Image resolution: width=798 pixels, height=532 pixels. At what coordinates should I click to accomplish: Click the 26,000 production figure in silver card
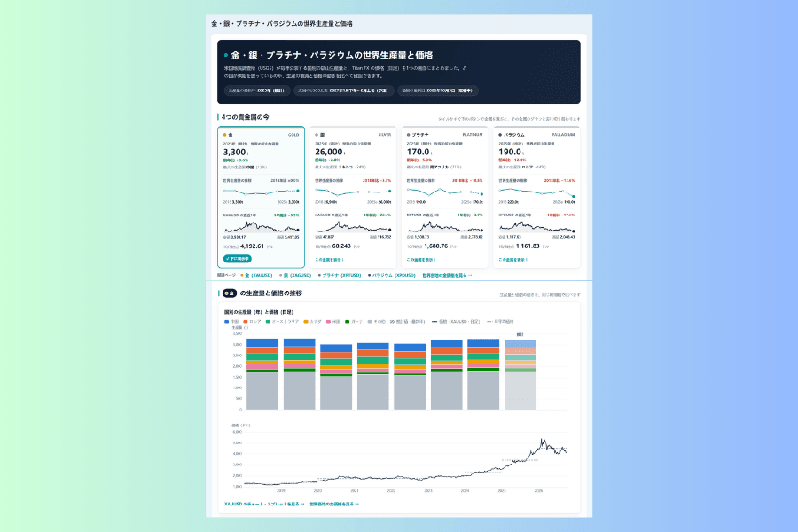coord(329,152)
